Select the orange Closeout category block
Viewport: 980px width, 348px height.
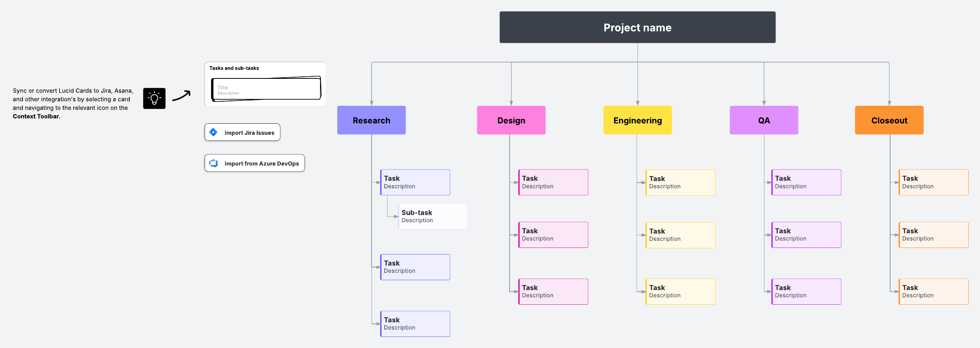(x=889, y=120)
